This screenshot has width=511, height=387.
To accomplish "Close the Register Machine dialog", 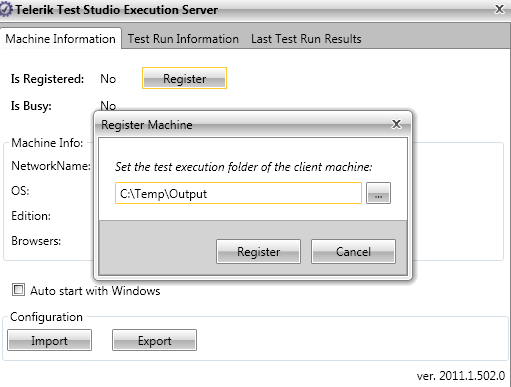I will [396, 124].
